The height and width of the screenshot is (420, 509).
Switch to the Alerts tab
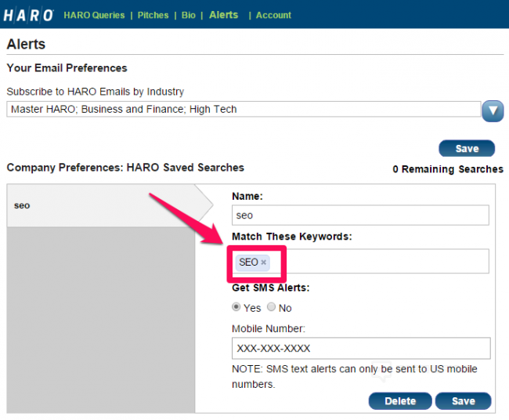[223, 15]
